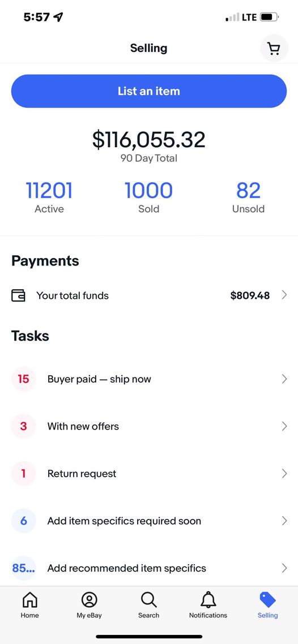Open Notifications bell icon
The height and width of the screenshot is (644, 298).
pyautogui.click(x=208, y=600)
